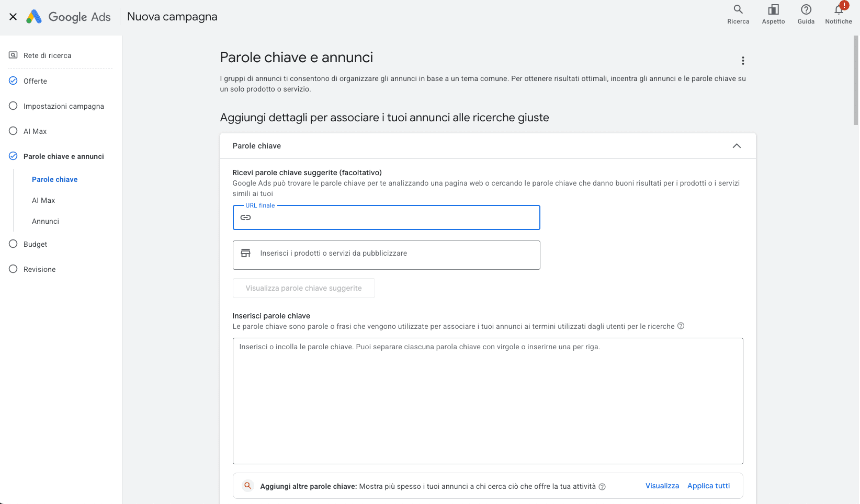This screenshot has width=860, height=504.
Task: Open the AI Max sub-item under Parole chiave
Action: [x=43, y=200]
